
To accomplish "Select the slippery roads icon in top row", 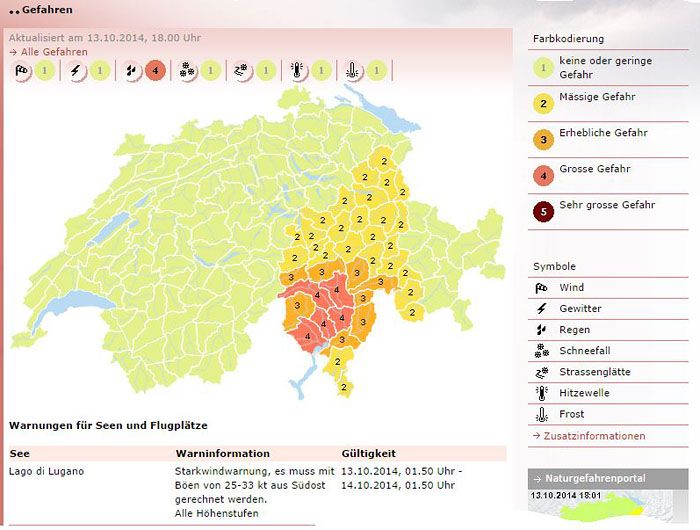I will click(x=241, y=71).
